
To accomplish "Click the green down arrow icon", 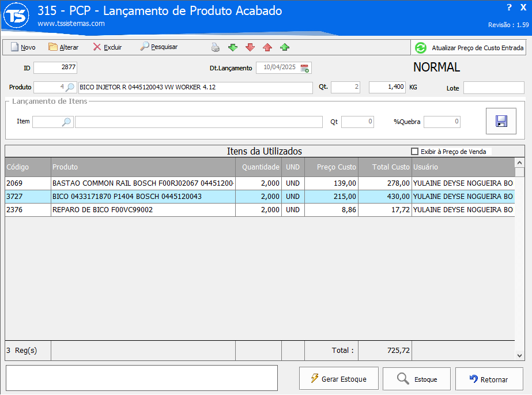I will tap(233, 47).
